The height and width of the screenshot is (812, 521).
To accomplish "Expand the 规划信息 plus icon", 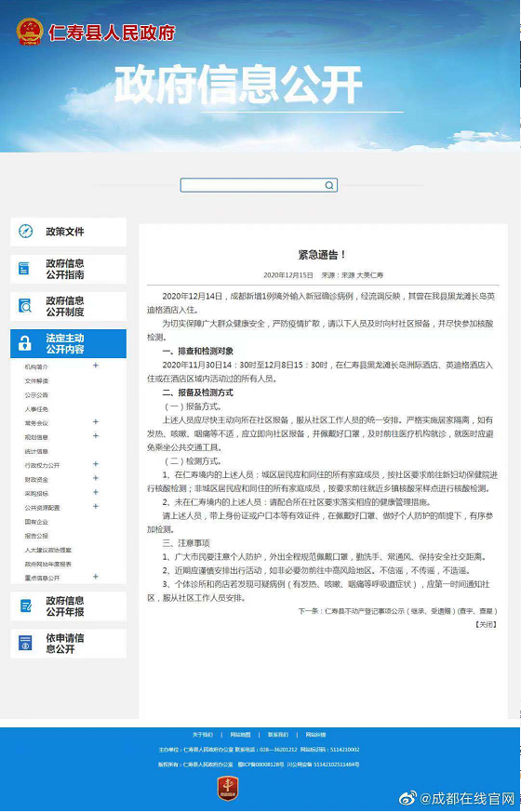I will point(95,436).
